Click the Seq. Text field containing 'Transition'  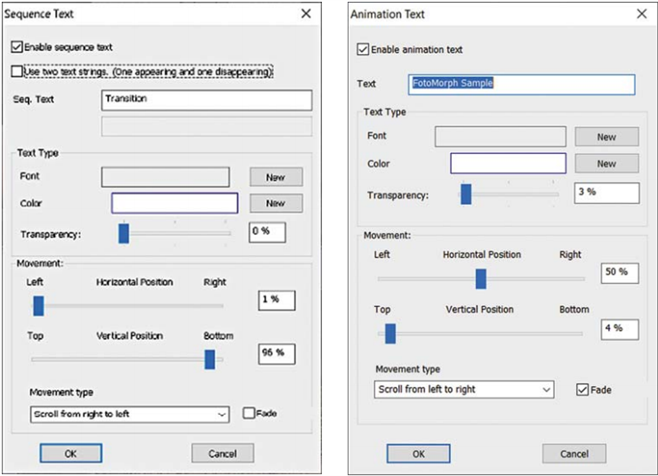[206, 100]
